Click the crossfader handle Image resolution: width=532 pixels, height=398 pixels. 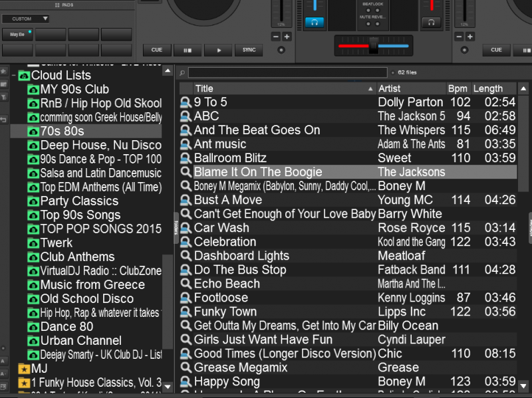(x=374, y=45)
